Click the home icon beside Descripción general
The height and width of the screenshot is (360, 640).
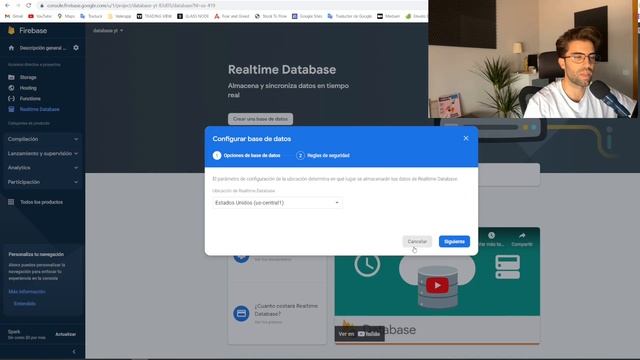11,48
